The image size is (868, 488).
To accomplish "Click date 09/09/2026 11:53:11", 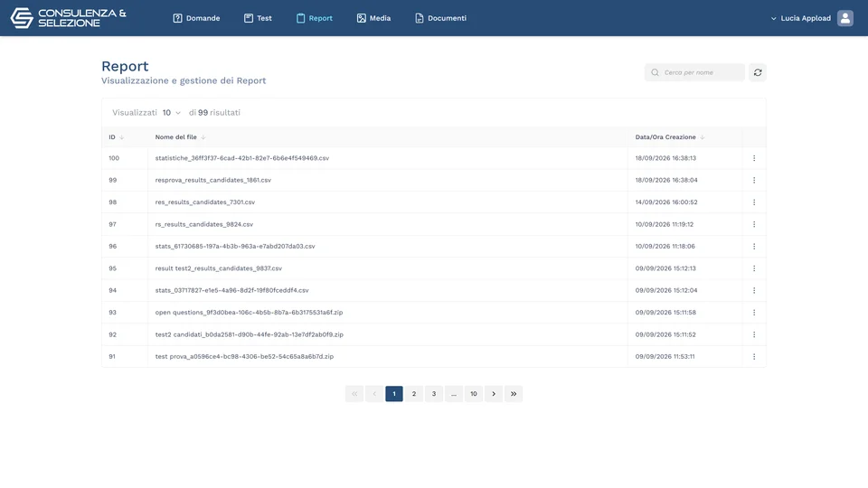I will pos(665,357).
